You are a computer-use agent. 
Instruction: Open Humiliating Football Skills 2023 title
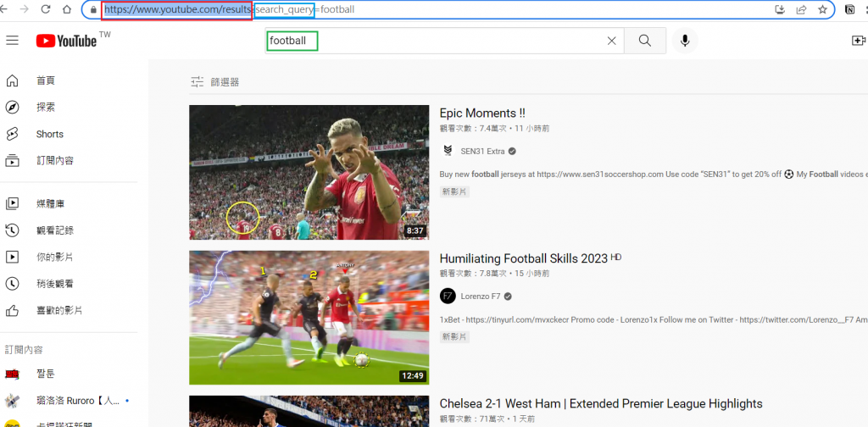[523, 258]
